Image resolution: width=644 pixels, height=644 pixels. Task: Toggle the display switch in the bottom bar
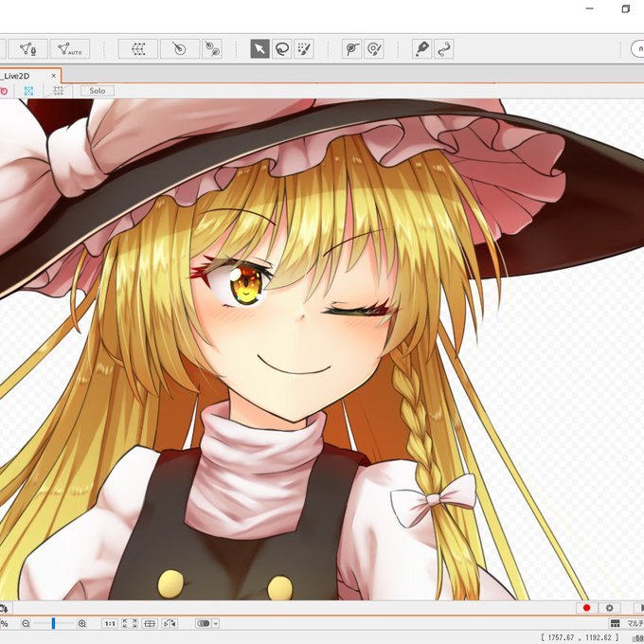click(x=204, y=623)
